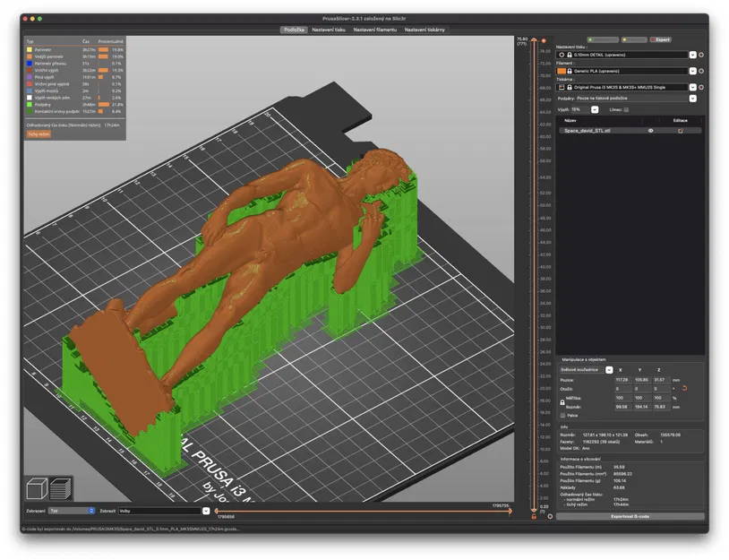The width and height of the screenshot is (729, 560).
Task: Hide Space_david_STL.stl with the eye icon
Action: pyautogui.click(x=651, y=131)
